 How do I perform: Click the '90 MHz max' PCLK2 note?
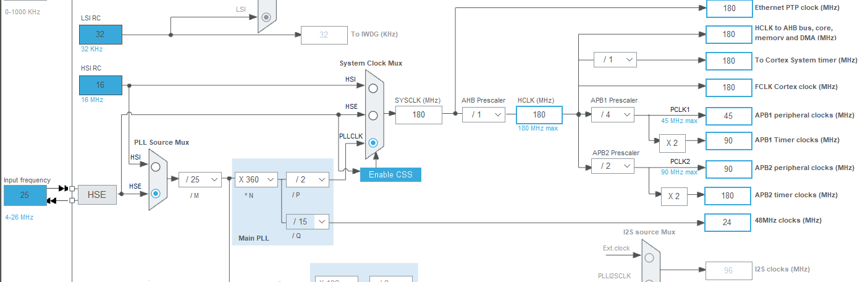pyautogui.click(x=679, y=172)
